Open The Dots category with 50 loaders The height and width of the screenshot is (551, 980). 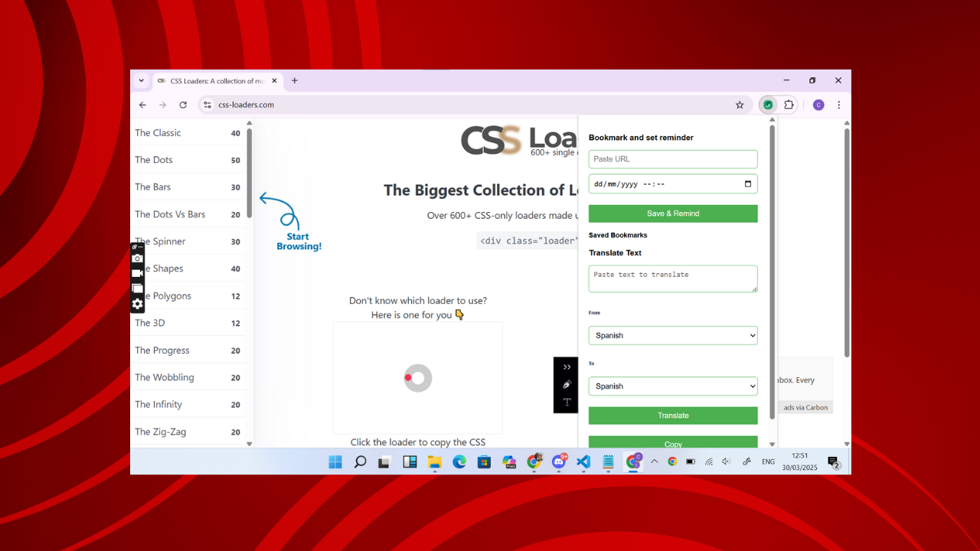coord(188,160)
